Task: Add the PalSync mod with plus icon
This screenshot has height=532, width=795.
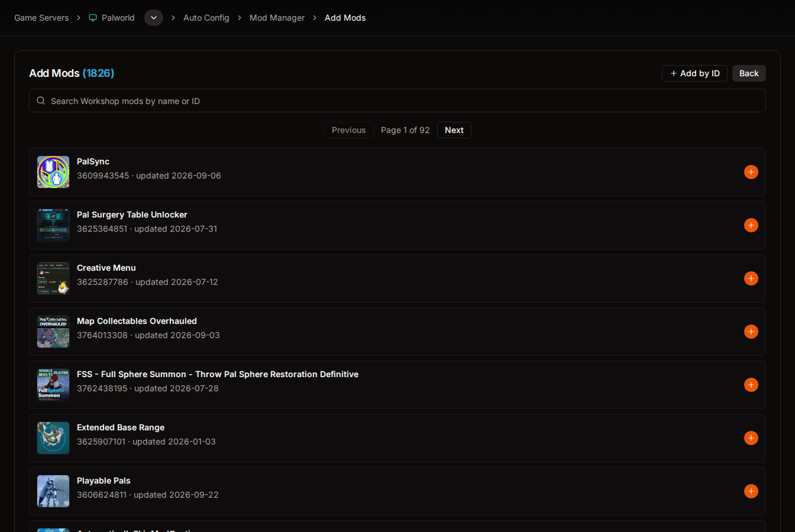Action: (x=751, y=172)
